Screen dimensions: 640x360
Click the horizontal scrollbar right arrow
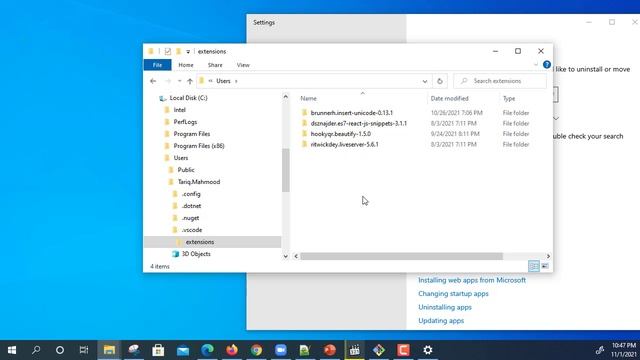(548, 256)
